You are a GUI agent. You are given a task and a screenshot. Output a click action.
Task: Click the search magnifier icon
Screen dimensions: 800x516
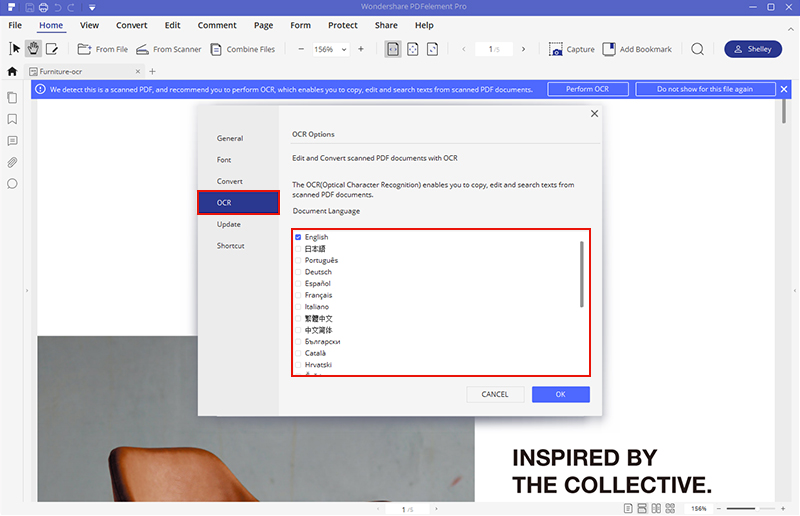point(697,49)
